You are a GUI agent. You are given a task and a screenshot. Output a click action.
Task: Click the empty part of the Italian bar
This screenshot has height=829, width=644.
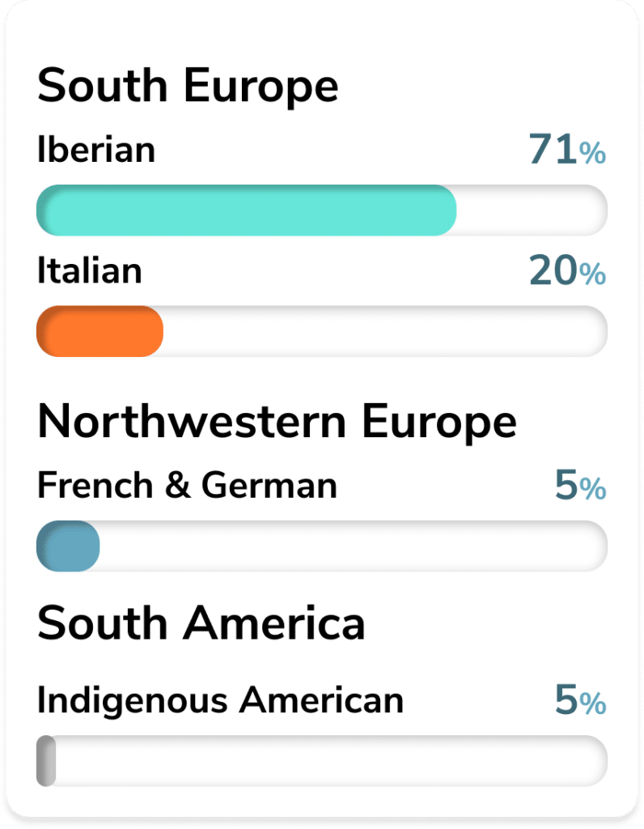coord(385,331)
